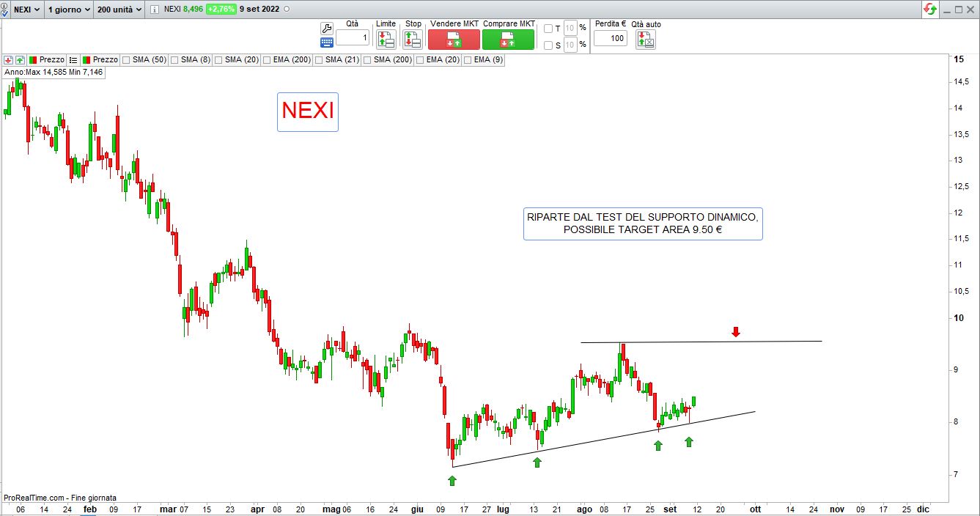
Task: Check the T percentage checkbox
Action: [548, 29]
